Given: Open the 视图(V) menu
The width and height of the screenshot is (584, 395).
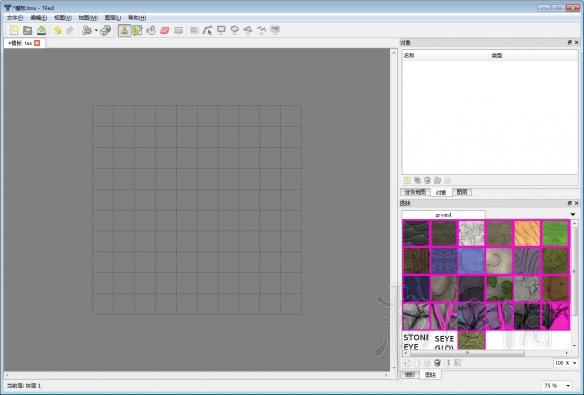Looking at the screenshot, I should 63,17.
